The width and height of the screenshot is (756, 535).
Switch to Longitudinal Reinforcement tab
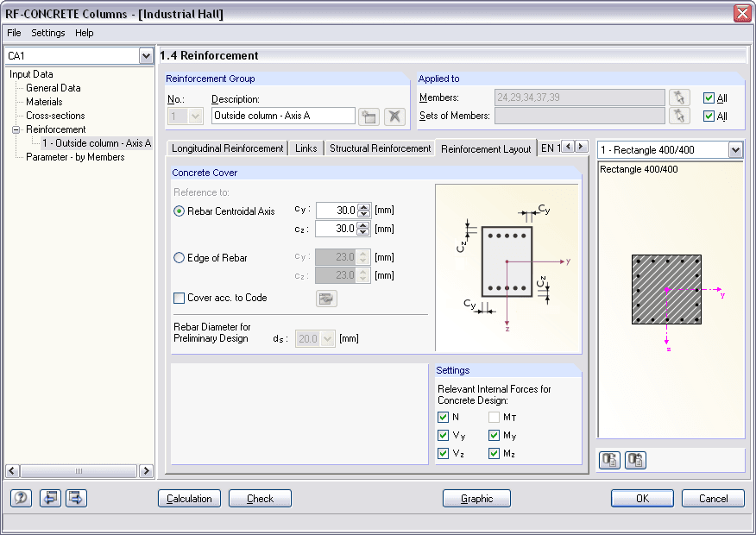pos(227,148)
